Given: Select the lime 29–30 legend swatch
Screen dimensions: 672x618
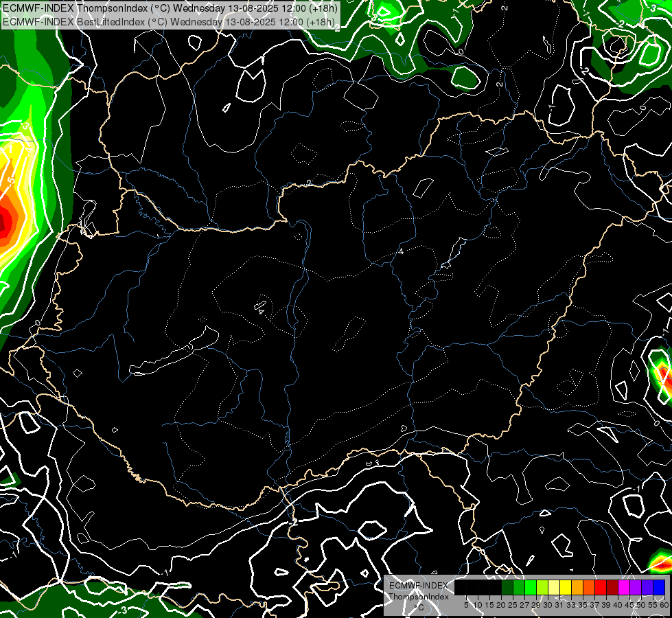Looking at the screenshot, I should [x=542, y=587].
